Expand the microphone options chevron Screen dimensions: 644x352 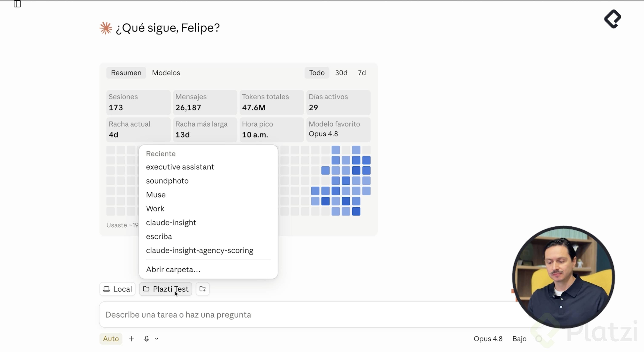click(157, 339)
